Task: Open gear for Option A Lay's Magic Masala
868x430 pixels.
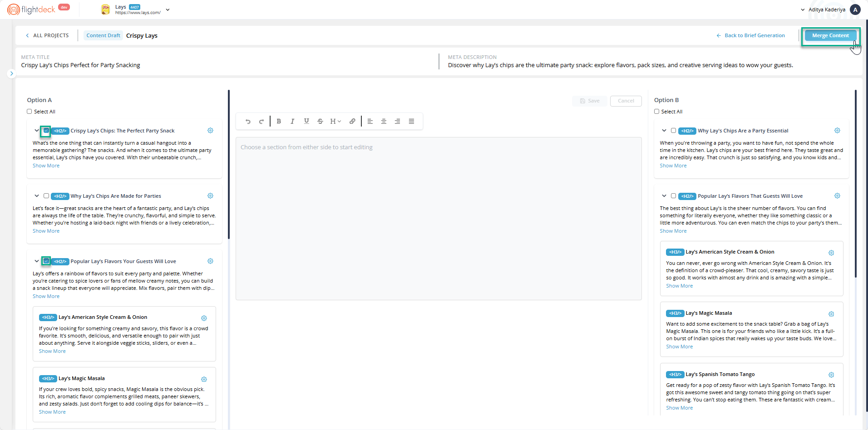Action: point(204,379)
